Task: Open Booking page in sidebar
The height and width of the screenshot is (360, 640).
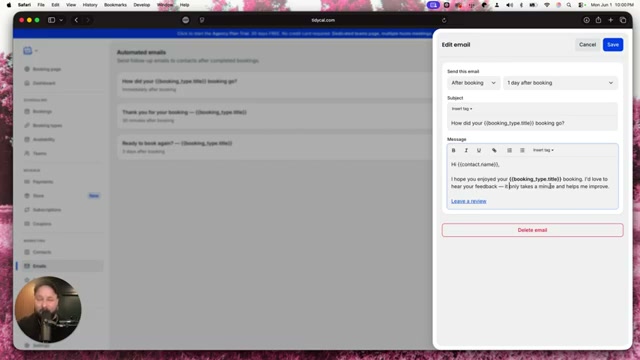Action: tap(62, 69)
